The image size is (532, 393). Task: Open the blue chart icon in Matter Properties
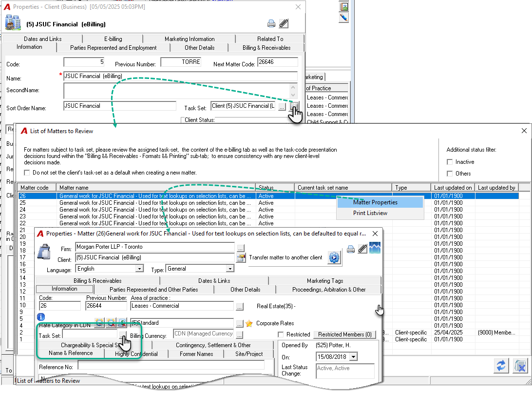pos(375,248)
